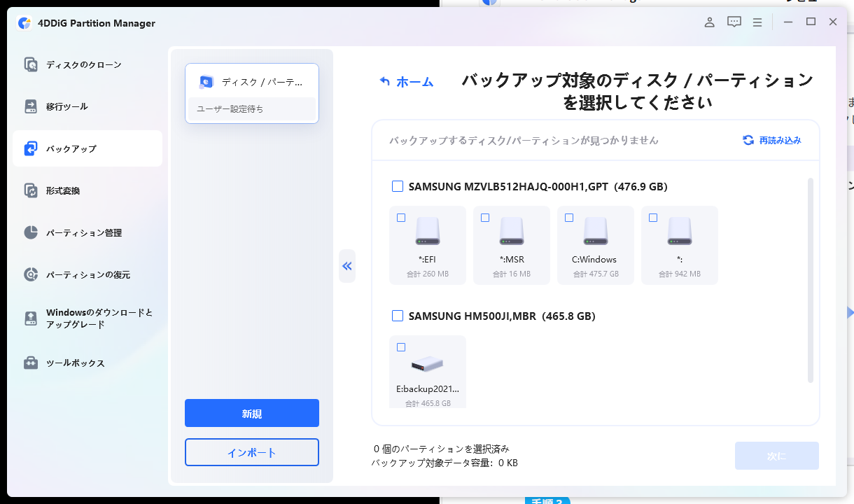
Task: Click the パーティションの復元 sidebar icon
Action: (x=31, y=274)
